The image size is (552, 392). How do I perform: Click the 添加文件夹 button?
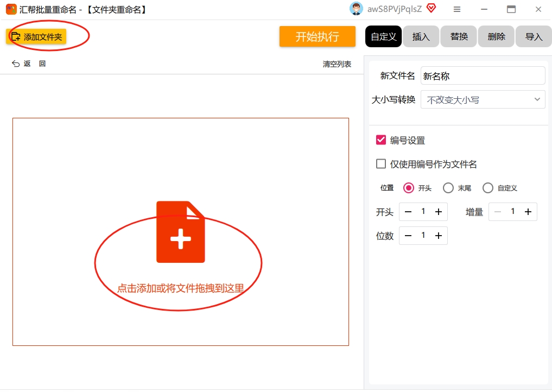(36, 36)
